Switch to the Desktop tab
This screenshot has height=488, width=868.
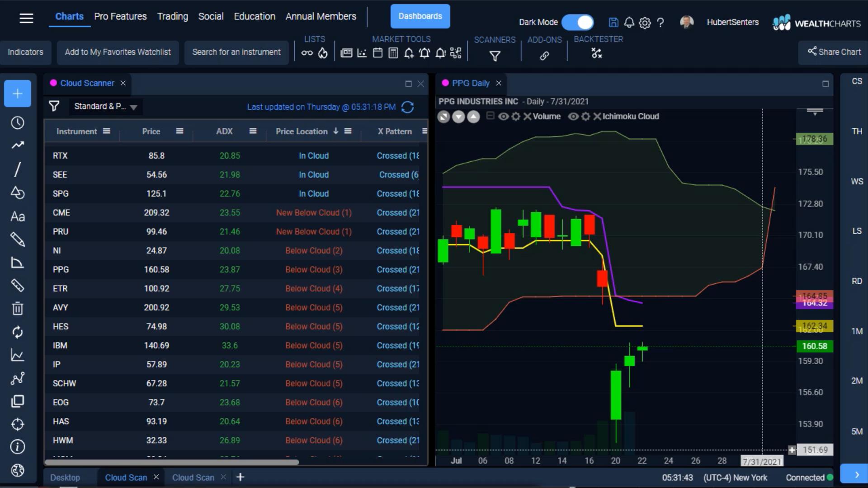pos(65,478)
